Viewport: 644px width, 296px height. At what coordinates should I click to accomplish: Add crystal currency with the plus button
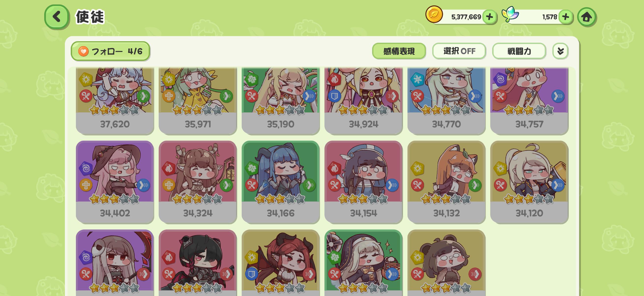point(565,17)
